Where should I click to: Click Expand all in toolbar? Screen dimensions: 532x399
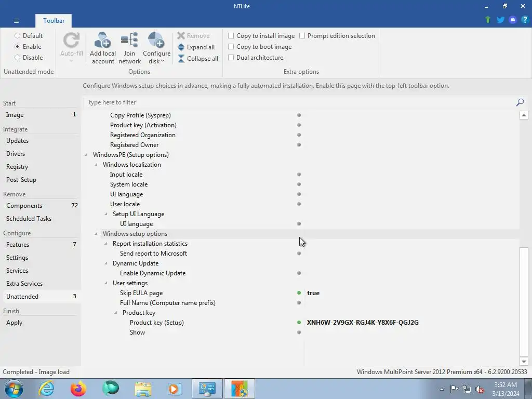[x=196, y=47]
